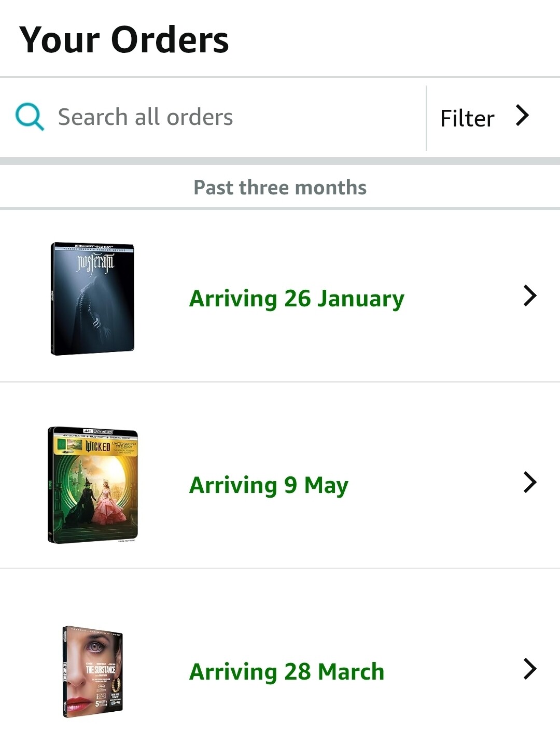Click the Wicked logo on the steelbook

[98, 446]
